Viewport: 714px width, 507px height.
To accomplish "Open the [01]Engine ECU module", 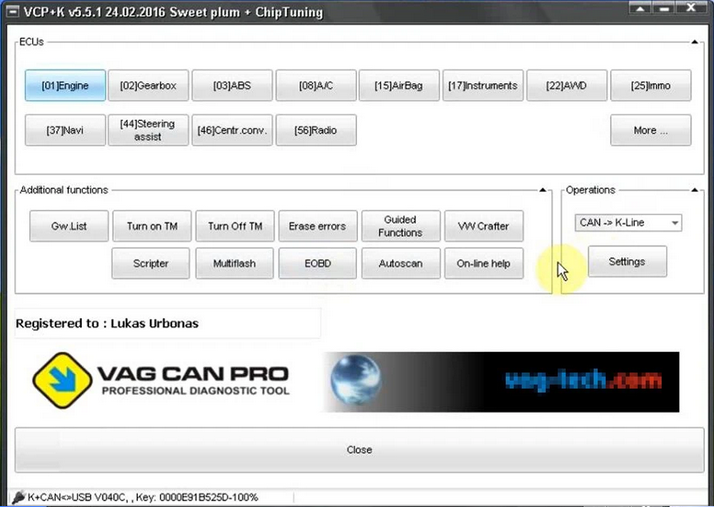I will (x=65, y=86).
